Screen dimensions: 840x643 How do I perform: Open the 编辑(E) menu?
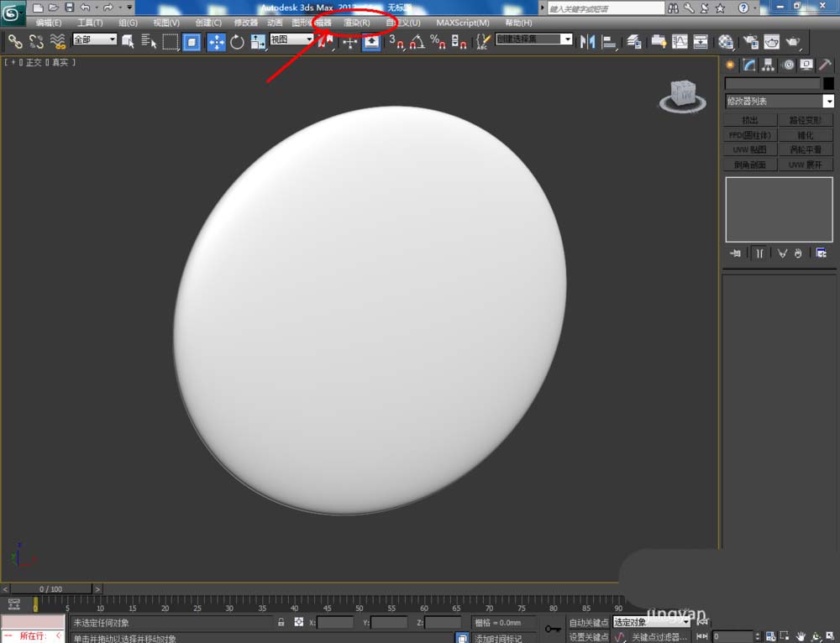tap(49, 23)
